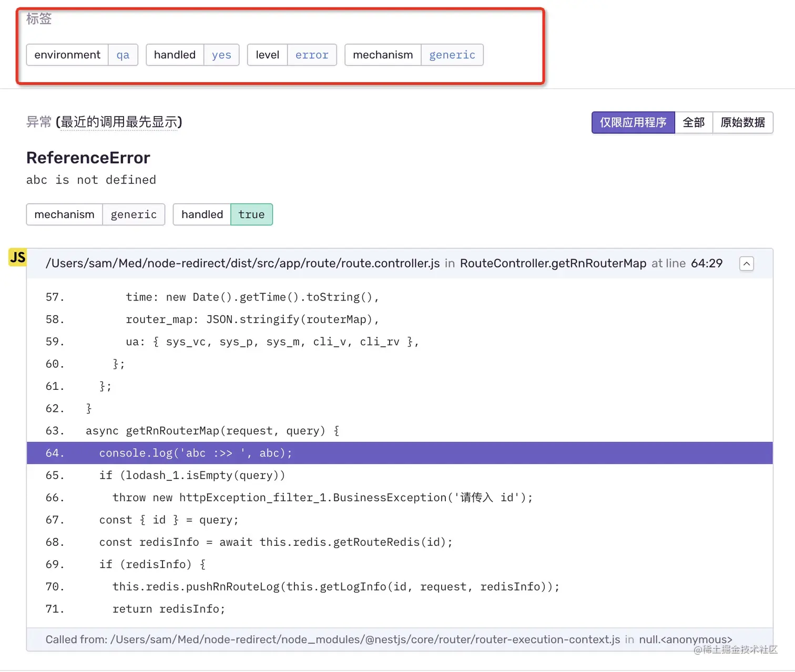Image resolution: width=795 pixels, height=672 pixels.
Task: Filter by environment value qa
Action: click(123, 55)
